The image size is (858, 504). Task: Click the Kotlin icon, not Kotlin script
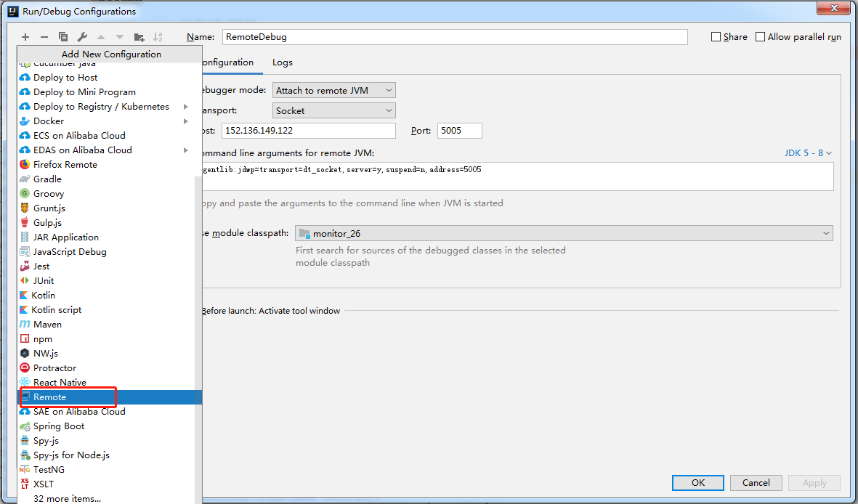(23, 296)
